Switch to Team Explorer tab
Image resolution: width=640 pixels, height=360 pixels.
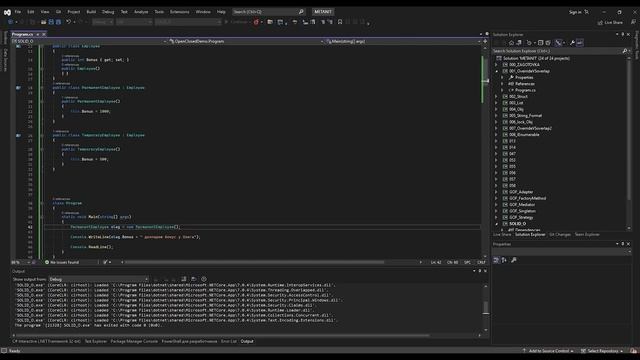coord(587,235)
